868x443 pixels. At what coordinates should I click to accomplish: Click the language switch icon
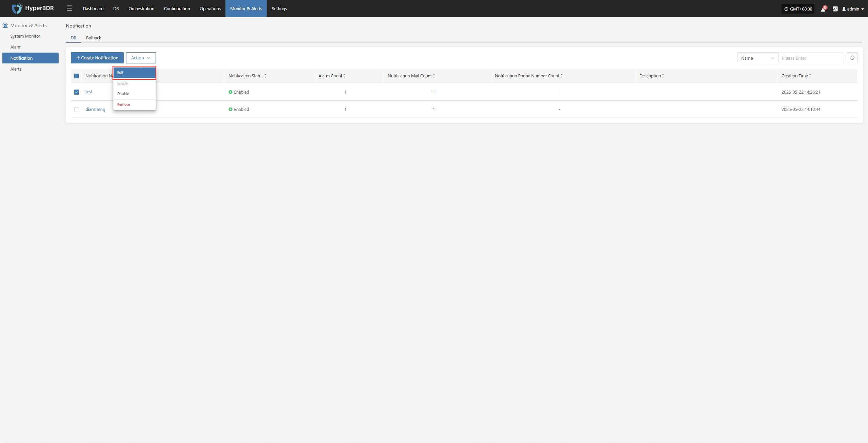[835, 9]
